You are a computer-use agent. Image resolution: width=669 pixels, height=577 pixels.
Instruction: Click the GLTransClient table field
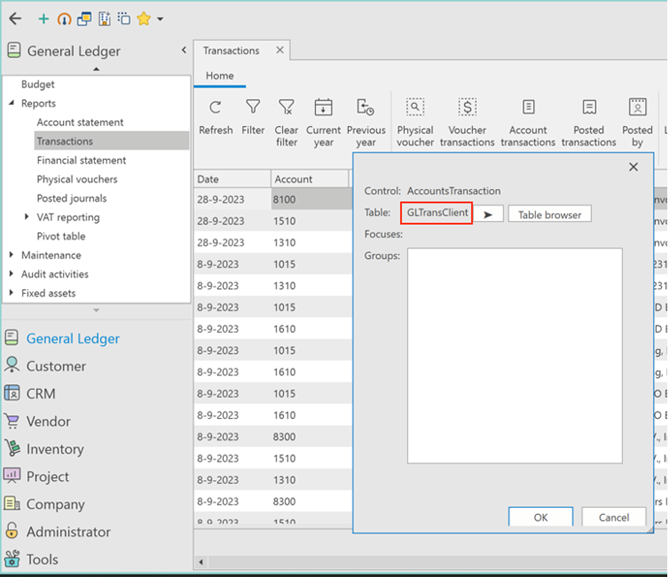click(437, 213)
